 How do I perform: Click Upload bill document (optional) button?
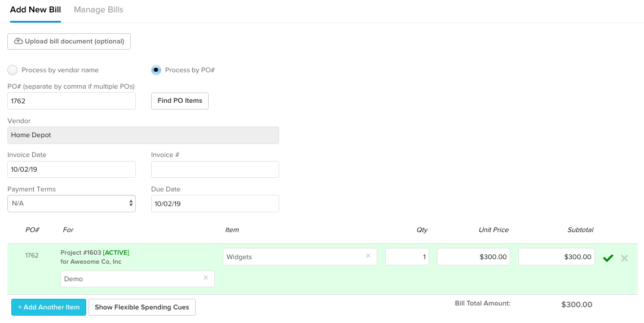69,42
